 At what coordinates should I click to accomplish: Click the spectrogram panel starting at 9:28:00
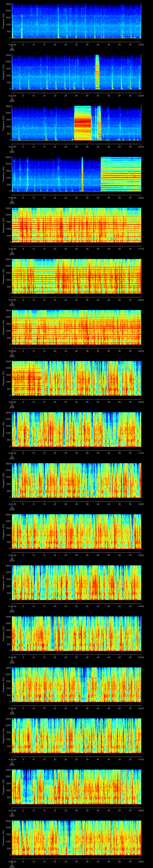tap(76, 327)
